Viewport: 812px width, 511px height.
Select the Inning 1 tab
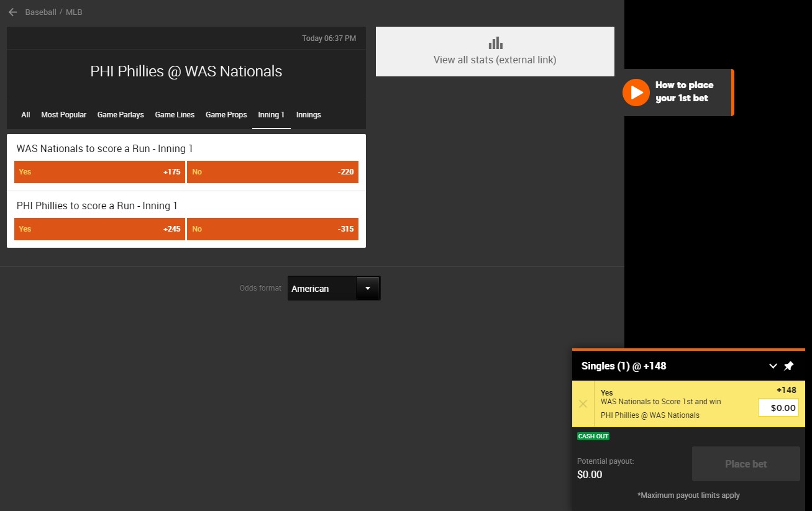click(271, 115)
